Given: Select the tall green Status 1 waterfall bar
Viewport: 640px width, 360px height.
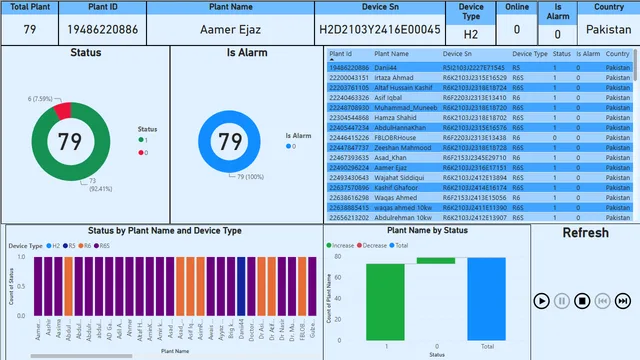Looking at the screenshot, I should point(385,302).
